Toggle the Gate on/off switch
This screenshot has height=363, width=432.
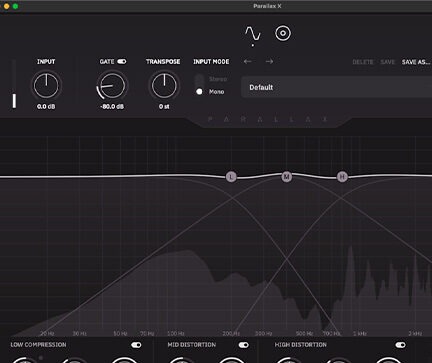click(122, 62)
